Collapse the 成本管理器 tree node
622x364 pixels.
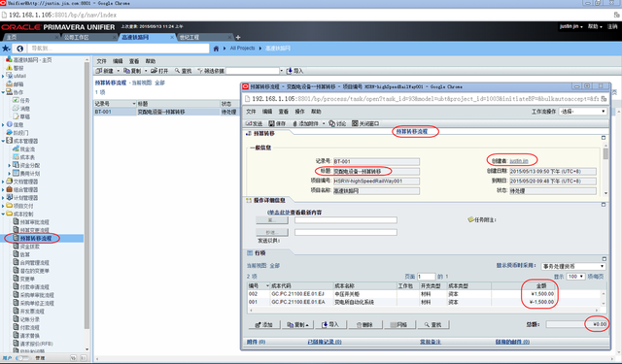click(3, 141)
